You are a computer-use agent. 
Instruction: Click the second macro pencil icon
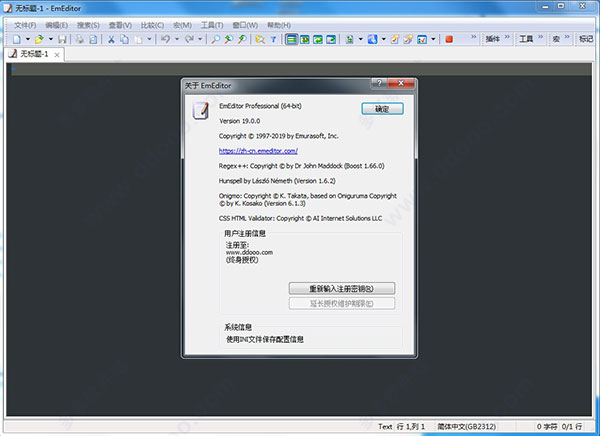(408, 39)
